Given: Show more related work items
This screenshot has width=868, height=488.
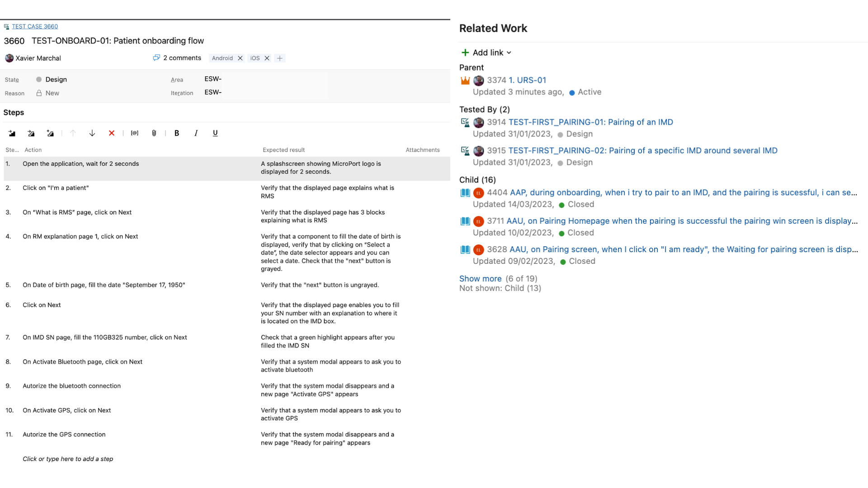Looking at the screenshot, I should [480, 279].
